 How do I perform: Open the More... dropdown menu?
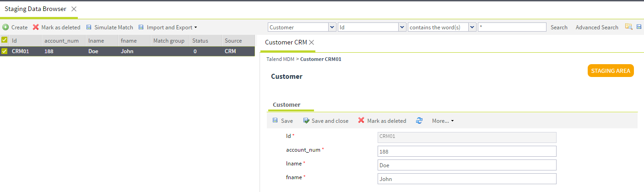[443, 121]
